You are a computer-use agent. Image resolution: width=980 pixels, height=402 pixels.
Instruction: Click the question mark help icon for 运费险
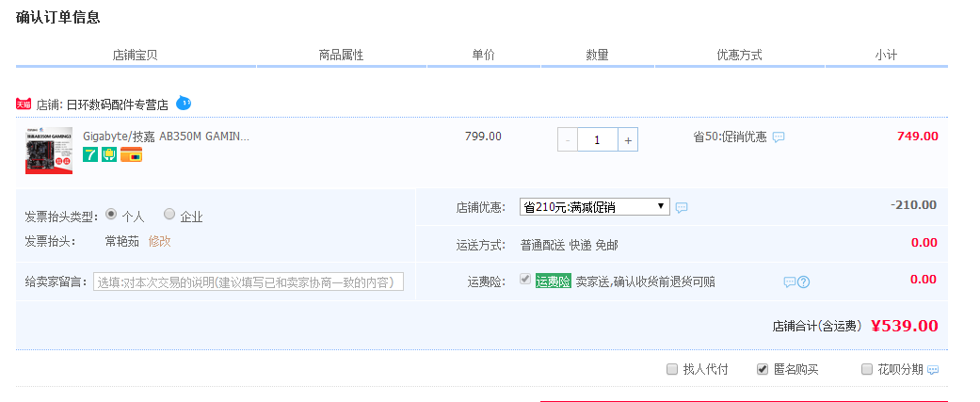tap(804, 281)
